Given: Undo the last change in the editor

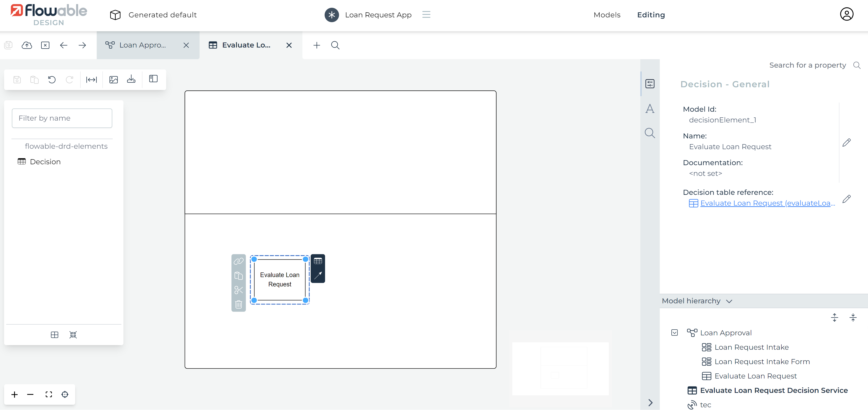Looking at the screenshot, I should [x=52, y=79].
